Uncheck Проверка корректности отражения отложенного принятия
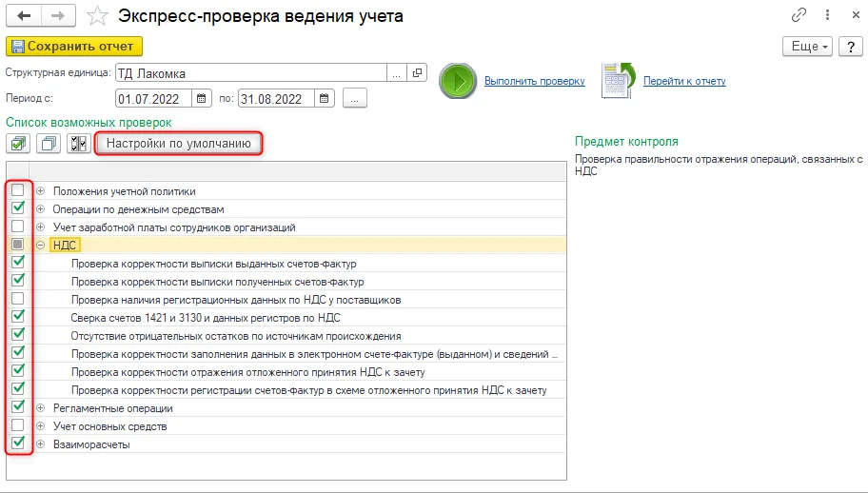Viewport: 868px width, 493px height. pyautogui.click(x=18, y=371)
